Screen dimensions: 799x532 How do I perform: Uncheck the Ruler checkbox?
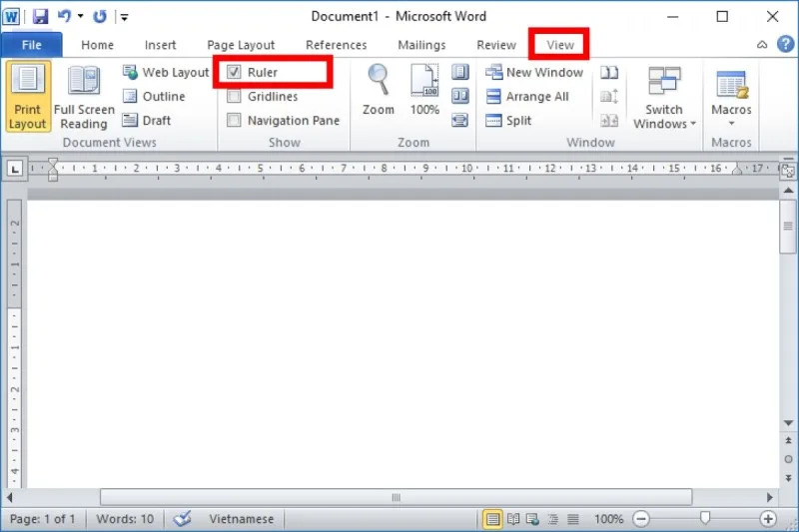pos(234,72)
